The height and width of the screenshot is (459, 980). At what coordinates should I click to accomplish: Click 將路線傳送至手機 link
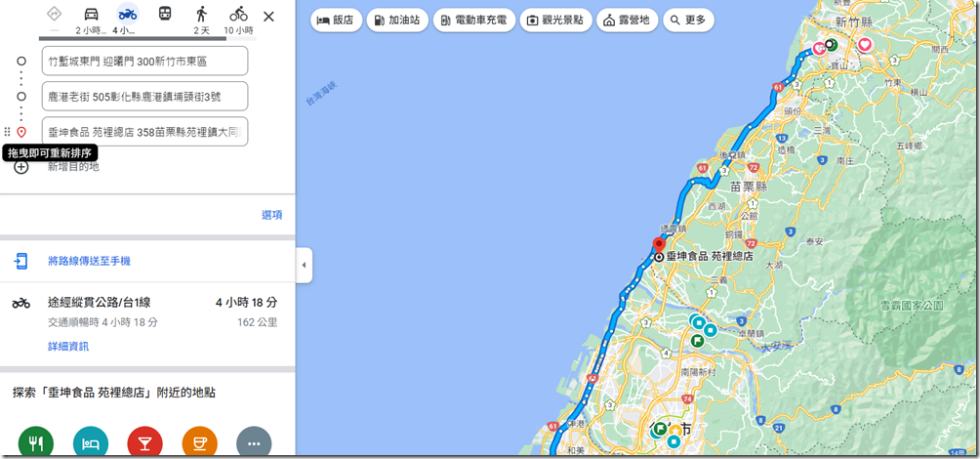90,261
